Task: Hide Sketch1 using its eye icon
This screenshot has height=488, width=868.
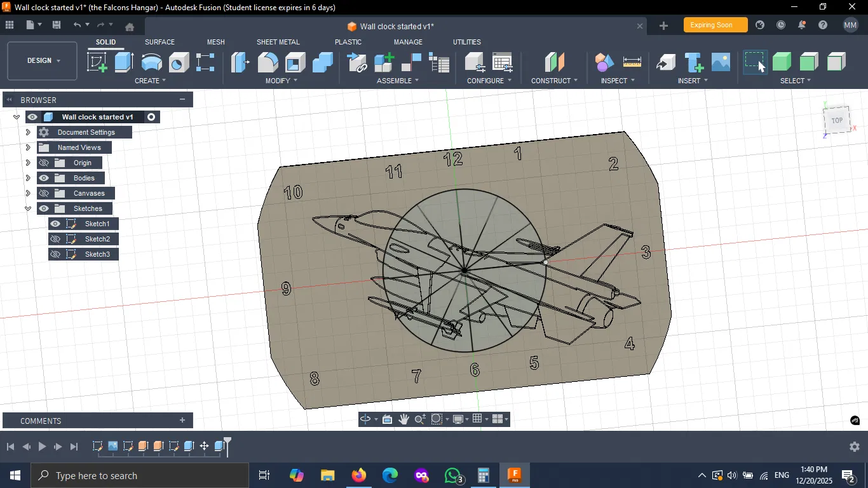Action: (x=55, y=224)
